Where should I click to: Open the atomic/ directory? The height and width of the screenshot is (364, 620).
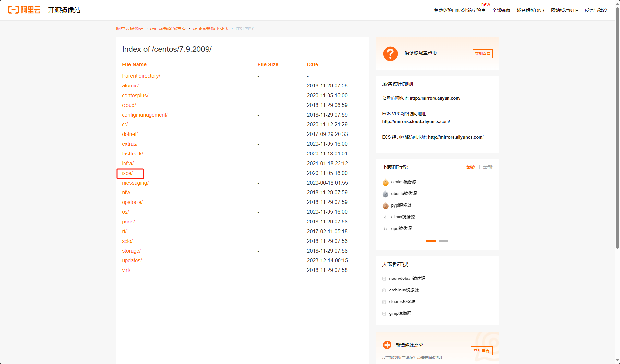click(130, 85)
